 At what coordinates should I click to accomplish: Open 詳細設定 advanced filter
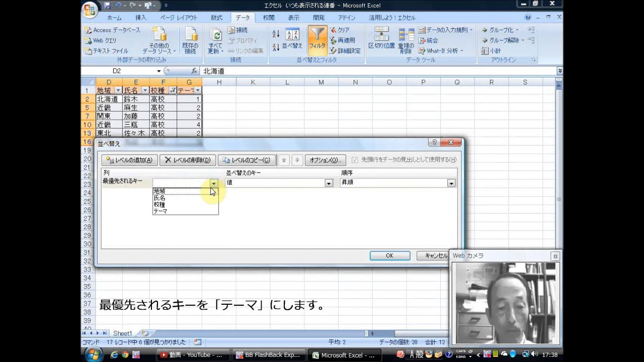(345, 51)
